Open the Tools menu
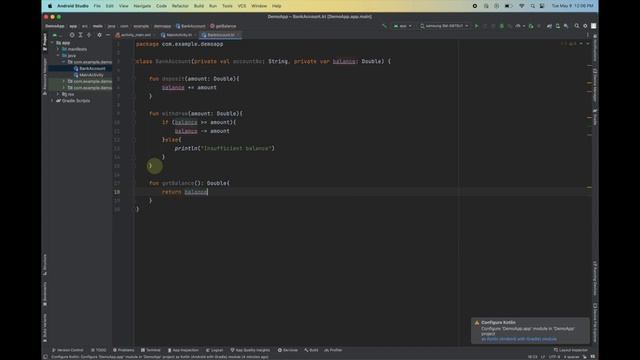Image resolution: width=640 pixels, height=360 pixels. [x=227, y=6]
